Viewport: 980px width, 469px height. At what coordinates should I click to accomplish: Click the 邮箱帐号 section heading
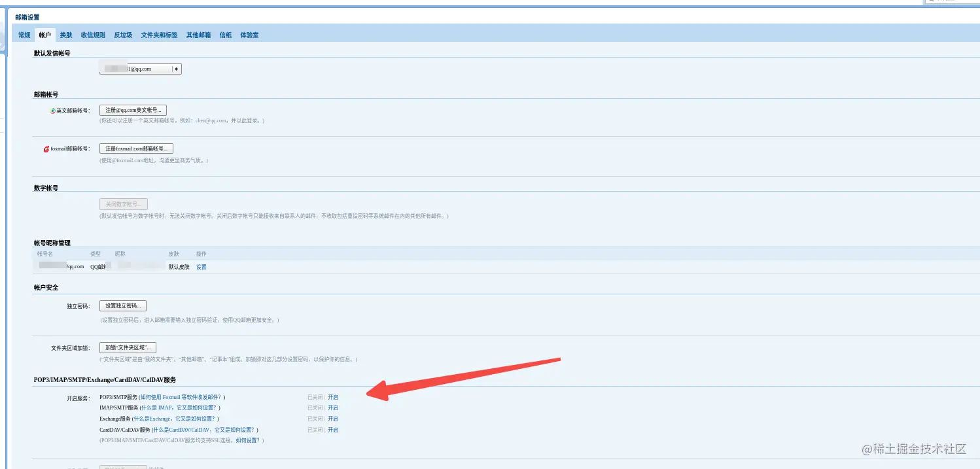[46, 94]
